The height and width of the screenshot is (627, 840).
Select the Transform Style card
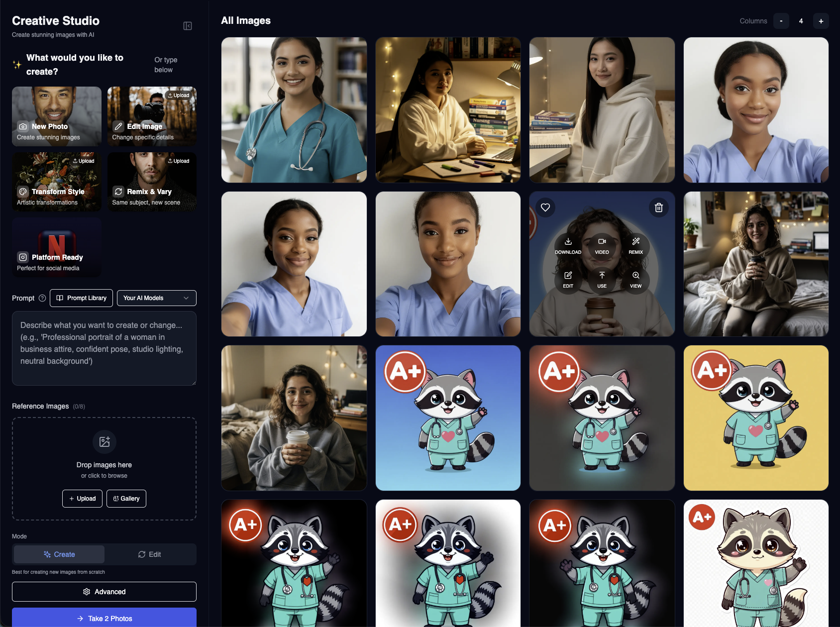[56, 182]
